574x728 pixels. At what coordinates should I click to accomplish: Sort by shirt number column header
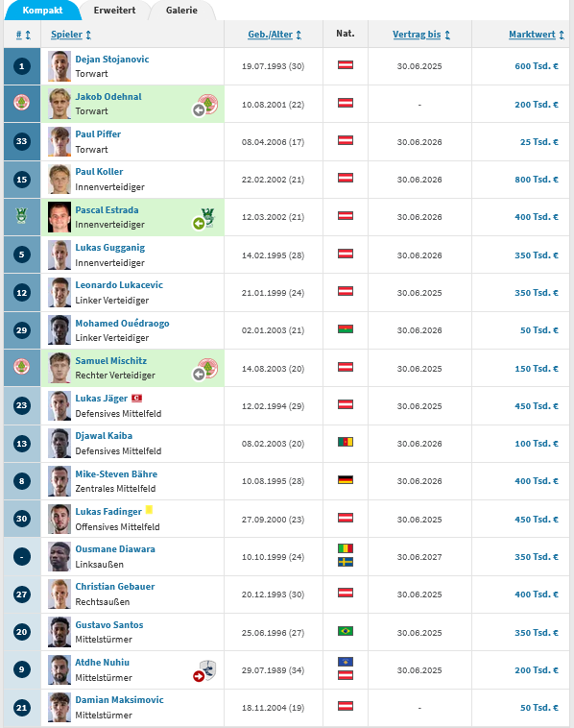[x=23, y=35]
